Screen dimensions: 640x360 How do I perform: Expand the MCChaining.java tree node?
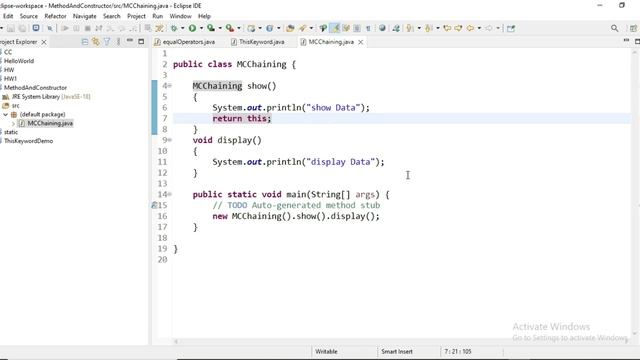pyautogui.click(x=13, y=123)
